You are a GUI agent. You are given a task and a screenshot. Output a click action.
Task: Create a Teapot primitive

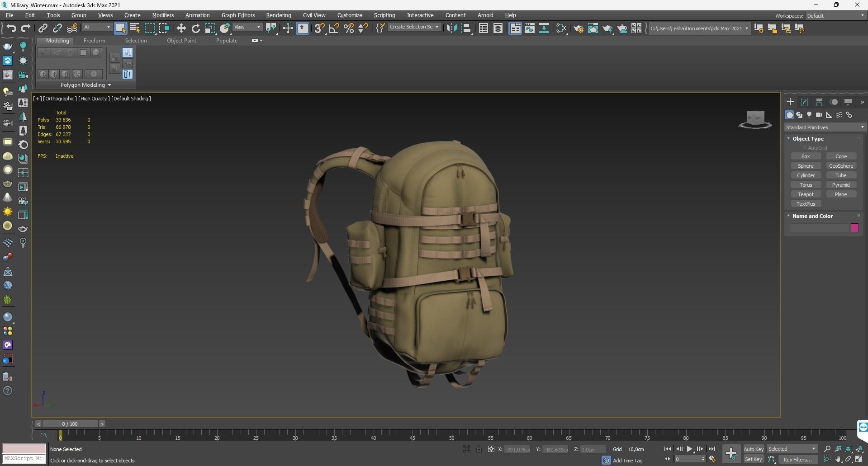(x=806, y=194)
